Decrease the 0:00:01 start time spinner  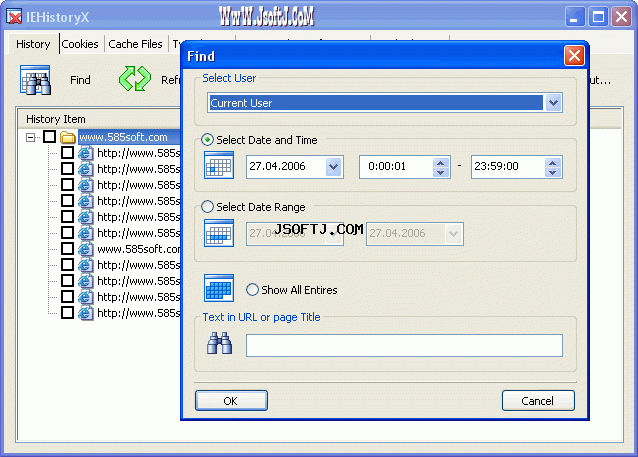click(x=440, y=172)
